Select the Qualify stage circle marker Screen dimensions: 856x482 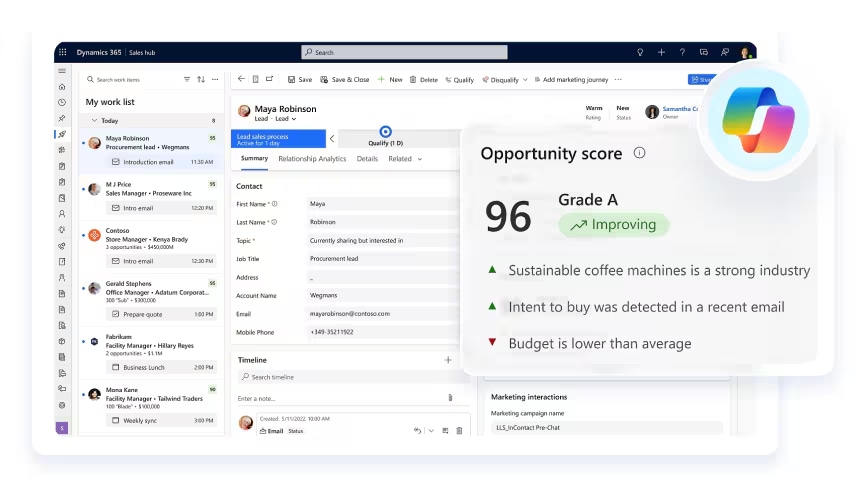coord(386,131)
